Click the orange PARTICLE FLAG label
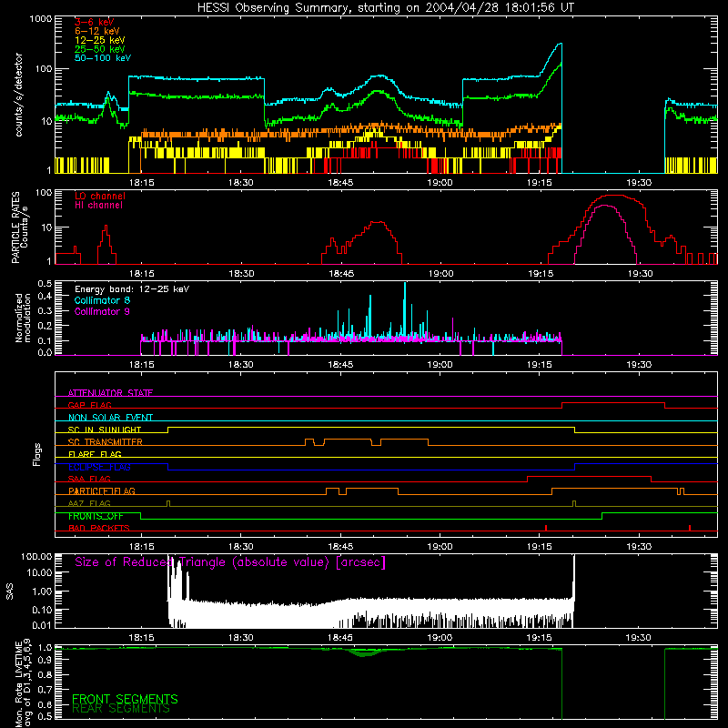The height and width of the screenshot is (728, 728). 102,491
